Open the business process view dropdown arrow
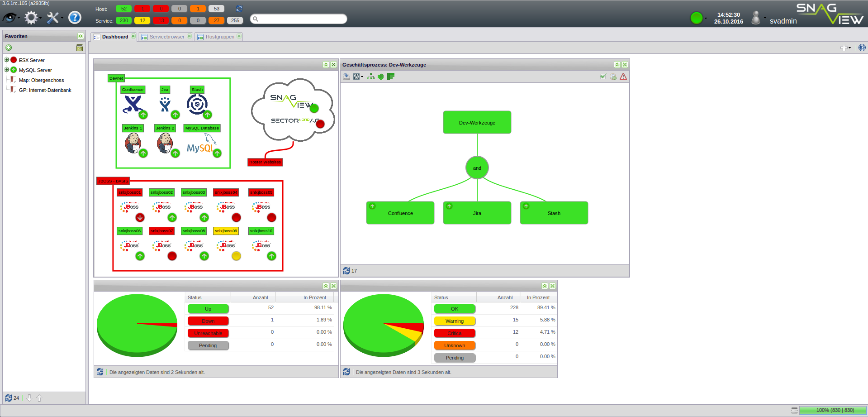The width and height of the screenshot is (868, 417). 362,77
